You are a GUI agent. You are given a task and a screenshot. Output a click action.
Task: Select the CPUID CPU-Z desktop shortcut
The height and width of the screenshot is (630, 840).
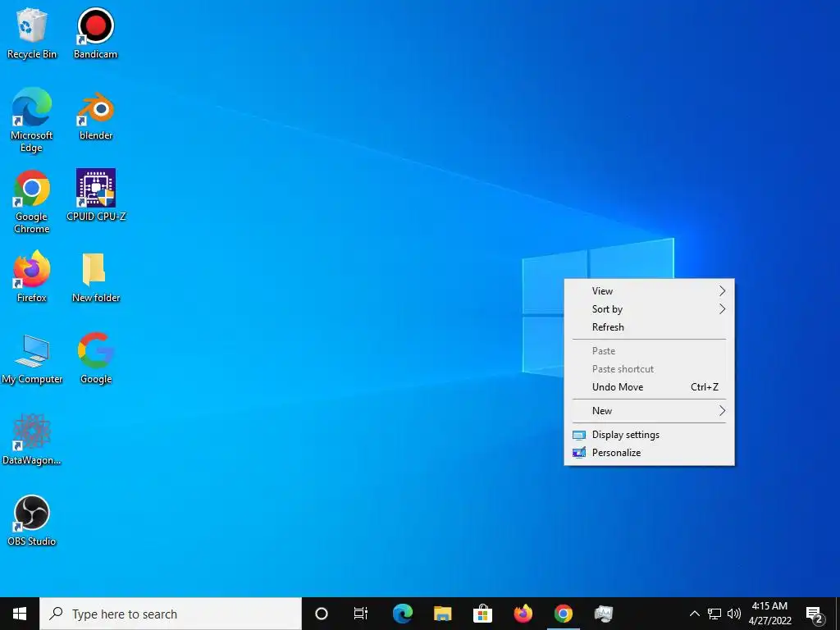point(96,195)
